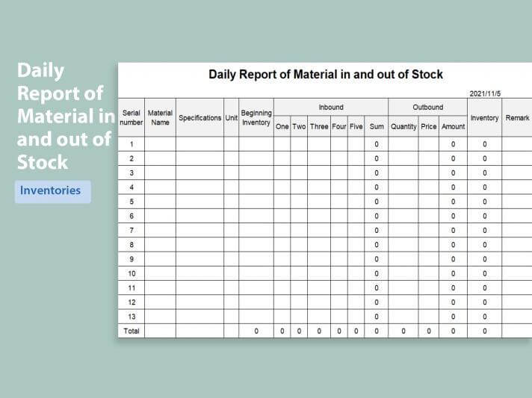
Task: Select the Amount column header
Action: tap(453, 126)
